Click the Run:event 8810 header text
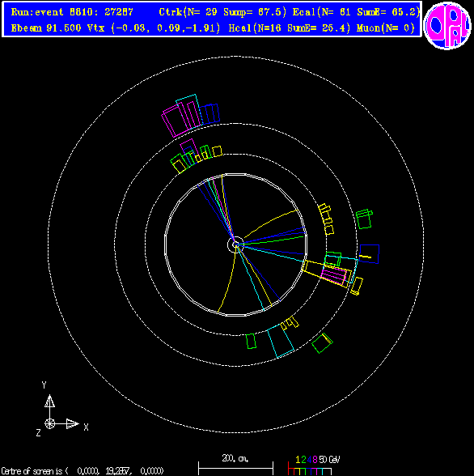The height and width of the screenshot is (476, 474). 72,12
